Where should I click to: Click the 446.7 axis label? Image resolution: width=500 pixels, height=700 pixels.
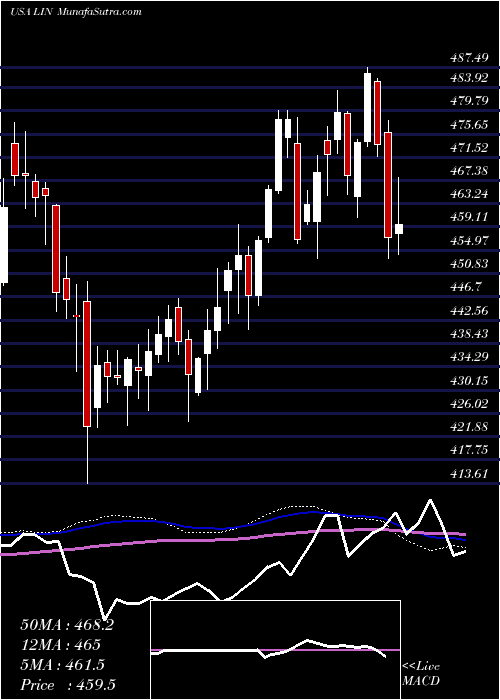coord(465,287)
